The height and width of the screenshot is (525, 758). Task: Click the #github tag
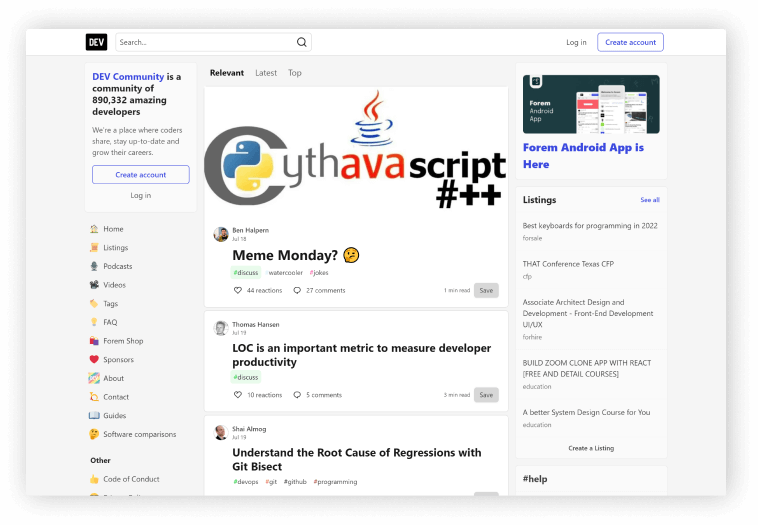(295, 482)
